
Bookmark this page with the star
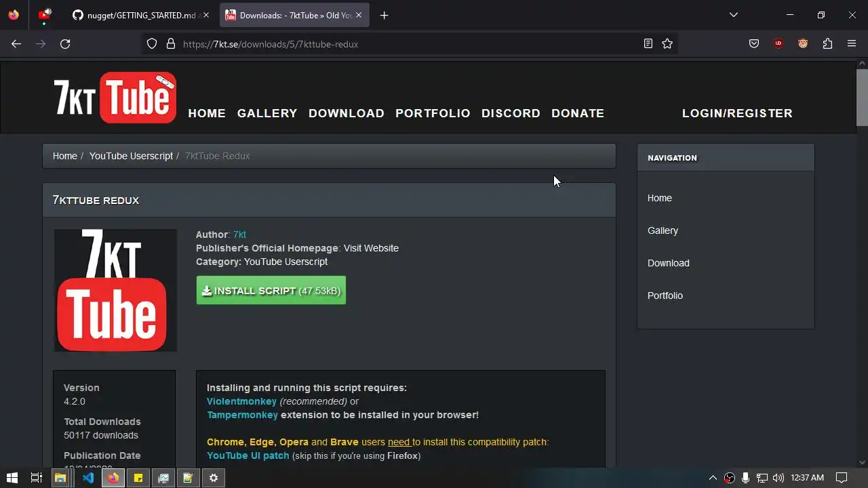point(667,43)
